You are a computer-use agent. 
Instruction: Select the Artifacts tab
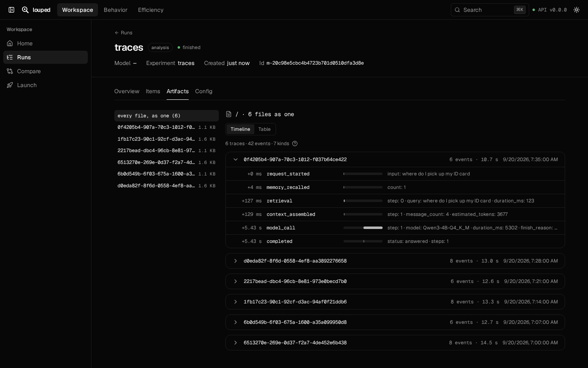coord(178,91)
